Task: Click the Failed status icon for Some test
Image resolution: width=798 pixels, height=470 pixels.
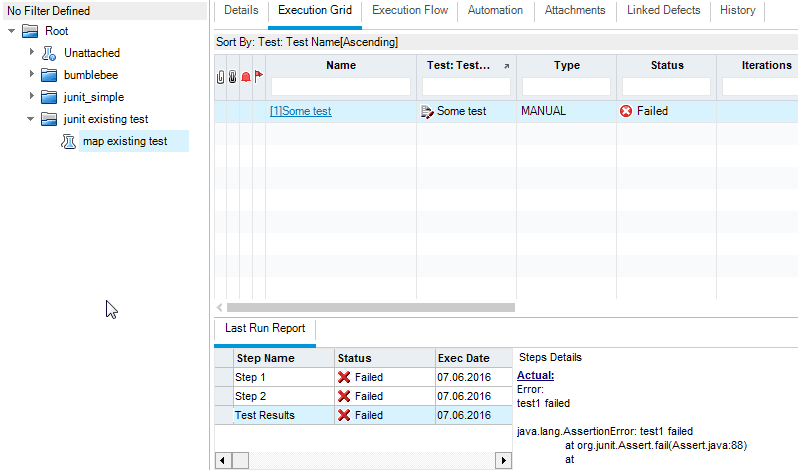Action: coord(626,111)
